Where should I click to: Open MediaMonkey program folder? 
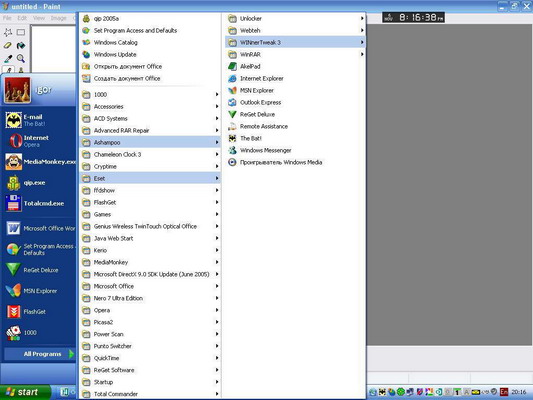(x=150, y=262)
